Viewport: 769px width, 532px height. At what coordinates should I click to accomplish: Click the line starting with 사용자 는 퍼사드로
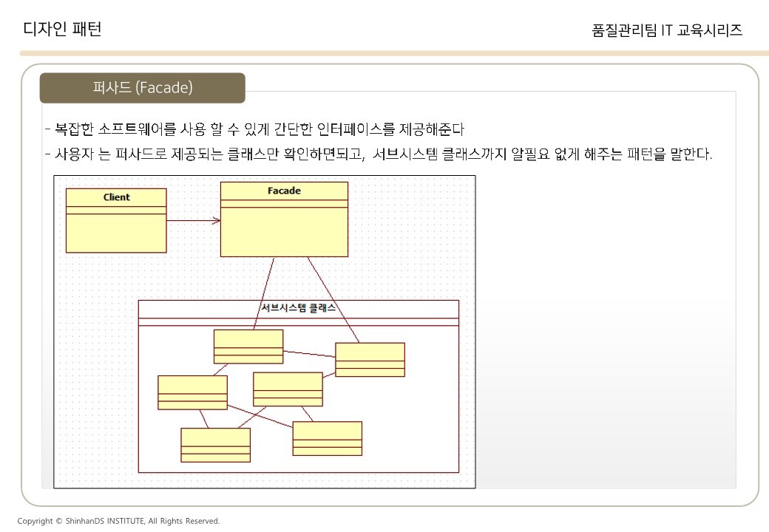click(x=378, y=154)
